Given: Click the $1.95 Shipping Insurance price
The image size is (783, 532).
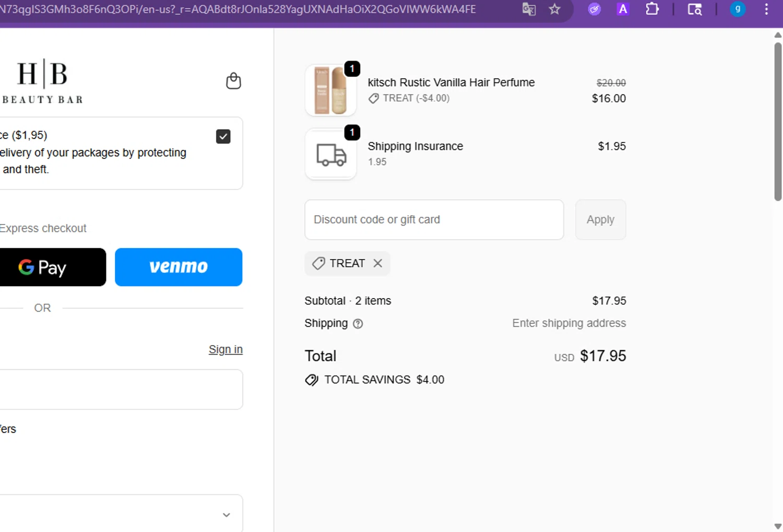Looking at the screenshot, I should pos(612,146).
